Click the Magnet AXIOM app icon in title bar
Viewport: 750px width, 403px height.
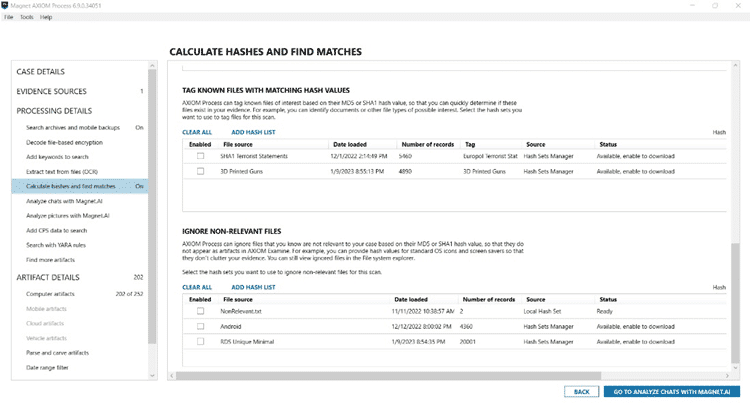(5, 5)
